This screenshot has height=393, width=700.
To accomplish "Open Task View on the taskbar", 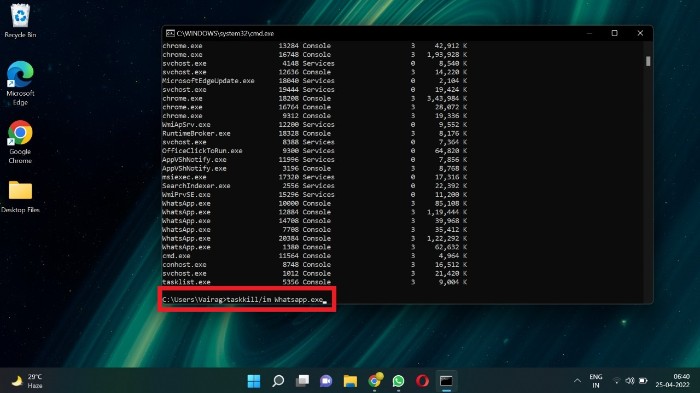I will tap(302, 381).
